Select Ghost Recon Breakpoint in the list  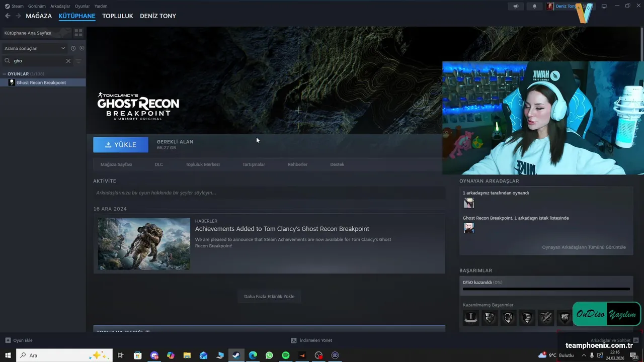(43, 82)
